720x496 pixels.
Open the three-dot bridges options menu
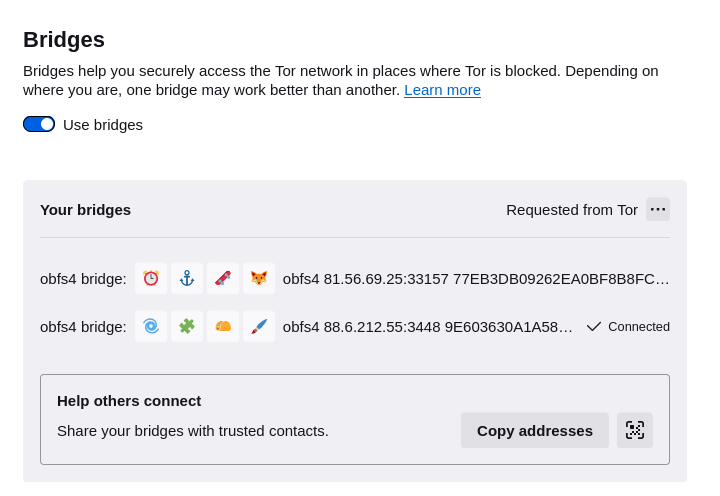(658, 209)
